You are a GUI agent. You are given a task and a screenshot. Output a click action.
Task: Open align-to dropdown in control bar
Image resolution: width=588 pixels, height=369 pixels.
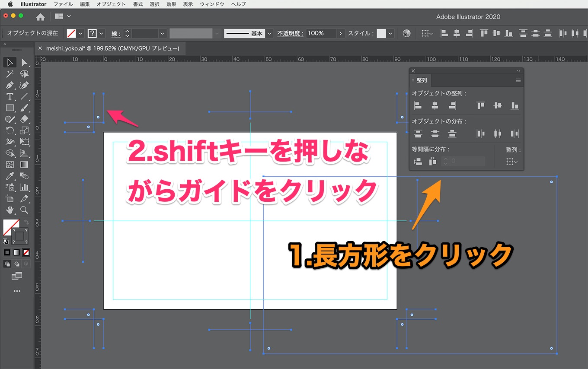click(427, 33)
